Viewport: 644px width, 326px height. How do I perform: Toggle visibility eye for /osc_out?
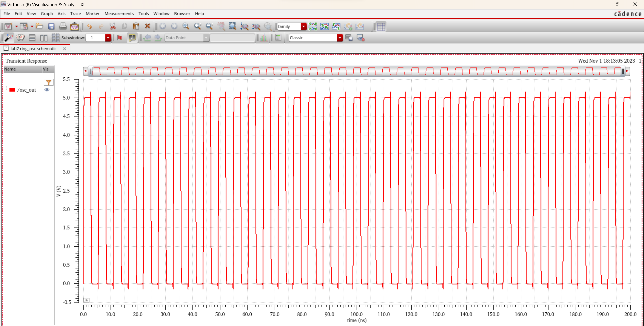47,90
